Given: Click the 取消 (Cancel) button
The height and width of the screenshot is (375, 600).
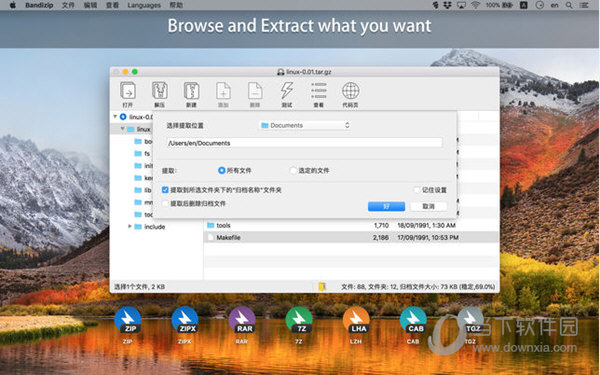Looking at the screenshot, I should click(x=429, y=206).
